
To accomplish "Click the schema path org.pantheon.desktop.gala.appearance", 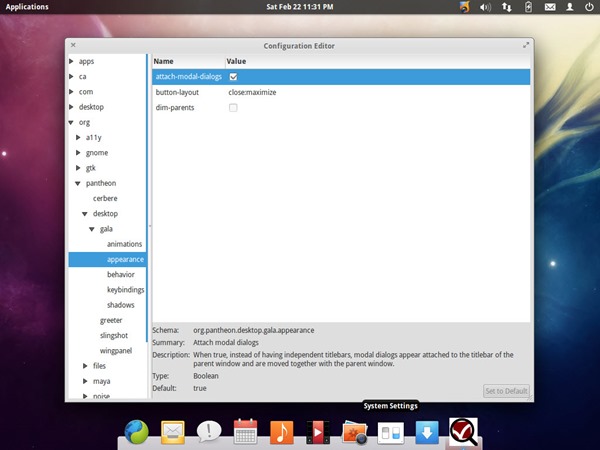I will pos(254,330).
